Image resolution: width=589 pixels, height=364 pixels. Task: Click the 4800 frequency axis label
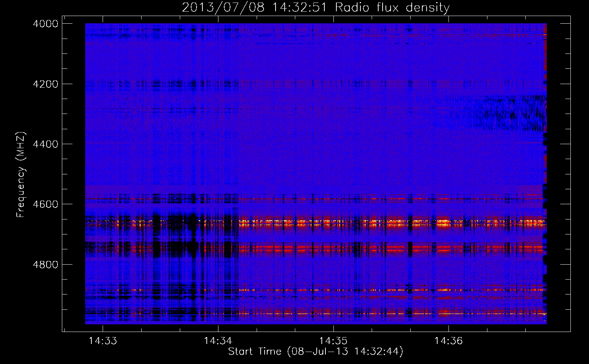coord(46,264)
